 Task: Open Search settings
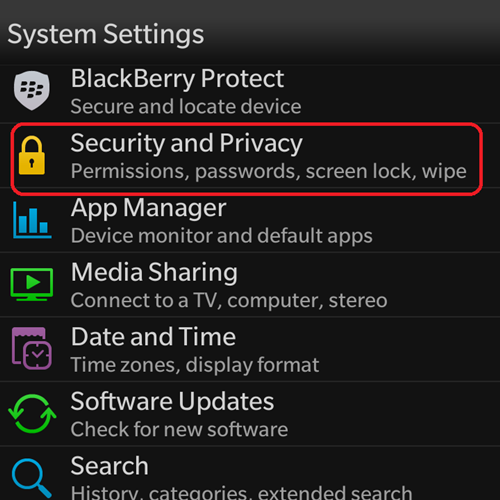[250, 473]
